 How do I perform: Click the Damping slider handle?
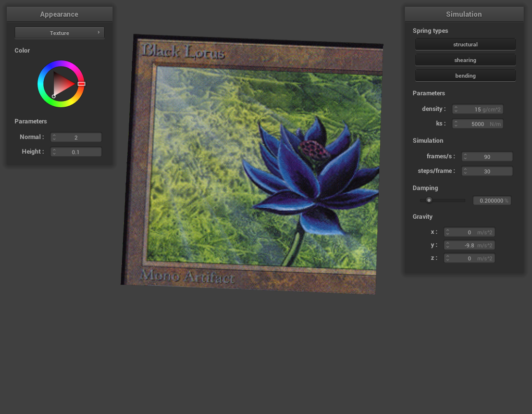click(x=429, y=200)
